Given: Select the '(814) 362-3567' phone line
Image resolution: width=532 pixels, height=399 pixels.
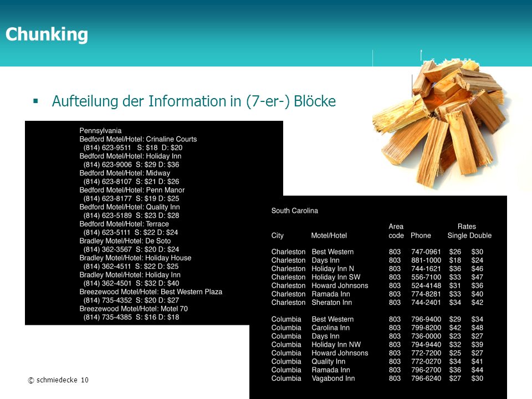Looking at the screenshot, I should (x=131, y=249).
